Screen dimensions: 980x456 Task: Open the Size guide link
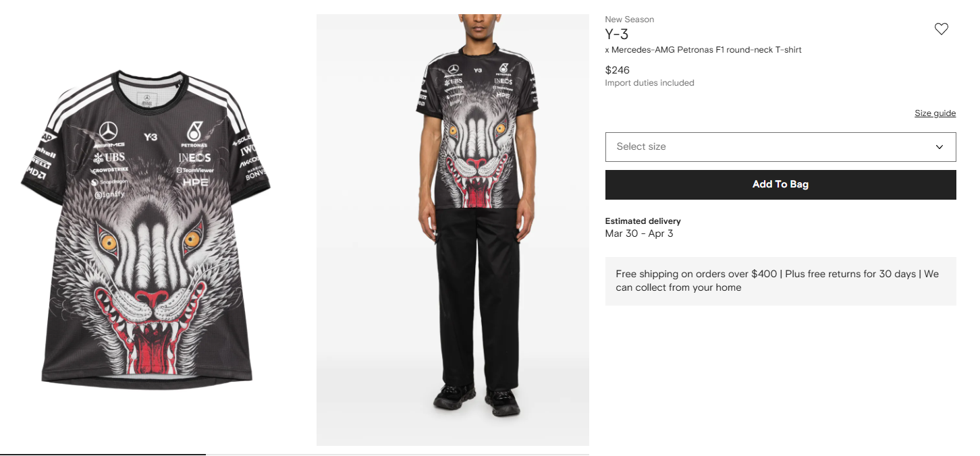935,113
